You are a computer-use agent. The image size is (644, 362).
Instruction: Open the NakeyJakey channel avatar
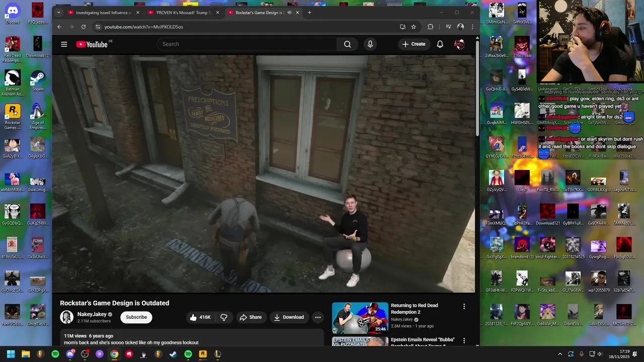tap(66, 317)
